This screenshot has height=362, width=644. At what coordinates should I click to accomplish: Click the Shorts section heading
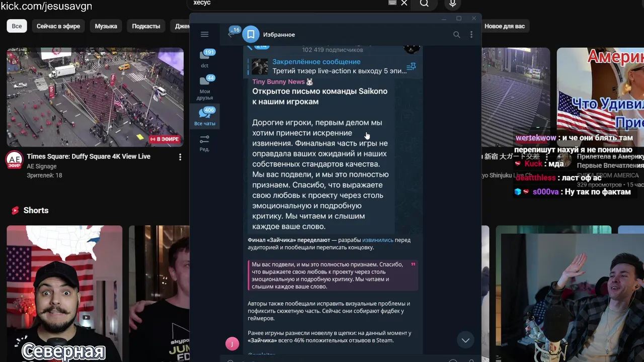coord(36,210)
